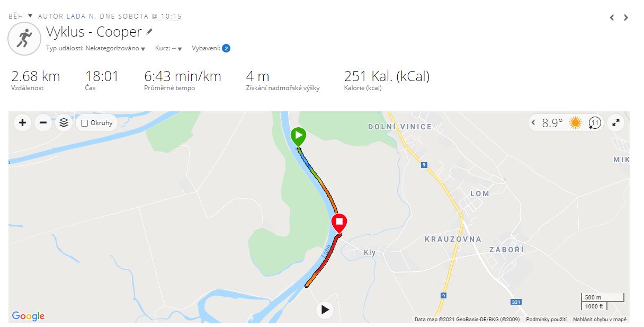The image size is (644, 327).
Task: Go to the next activity arrow
Action: 626,17
